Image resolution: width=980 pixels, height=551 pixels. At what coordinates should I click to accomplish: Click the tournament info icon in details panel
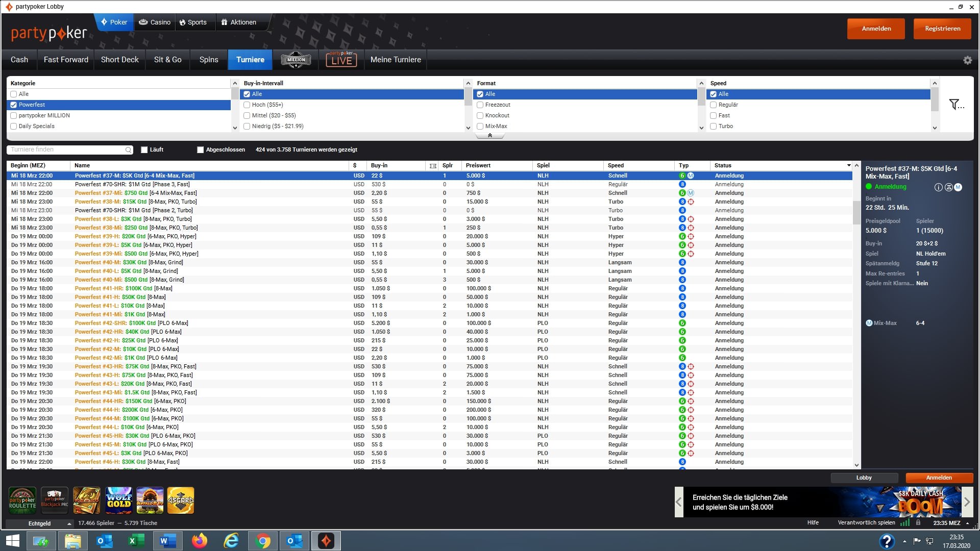point(938,187)
